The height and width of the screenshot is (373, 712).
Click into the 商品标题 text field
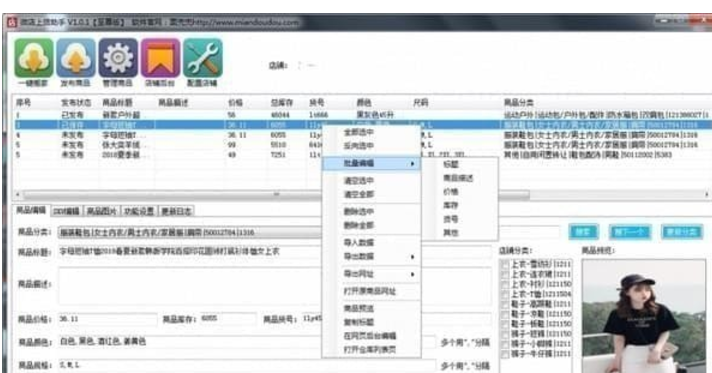tap(275, 251)
